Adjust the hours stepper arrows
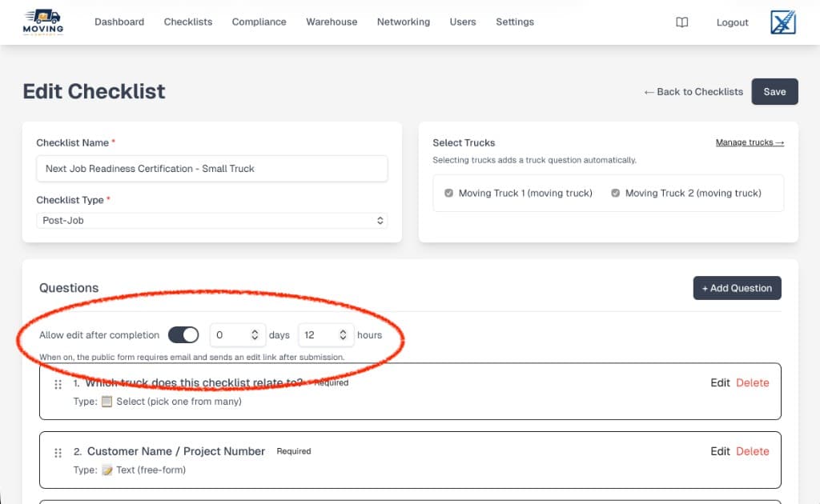 click(x=343, y=334)
